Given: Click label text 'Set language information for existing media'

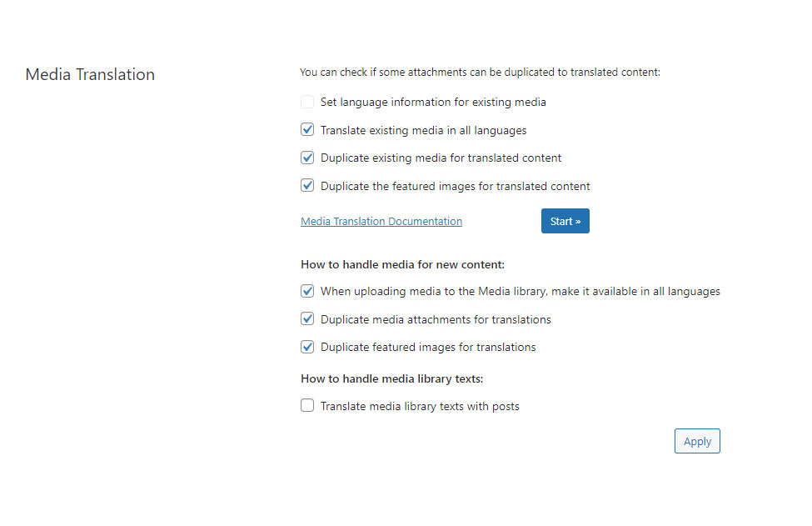Looking at the screenshot, I should pyautogui.click(x=433, y=102).
